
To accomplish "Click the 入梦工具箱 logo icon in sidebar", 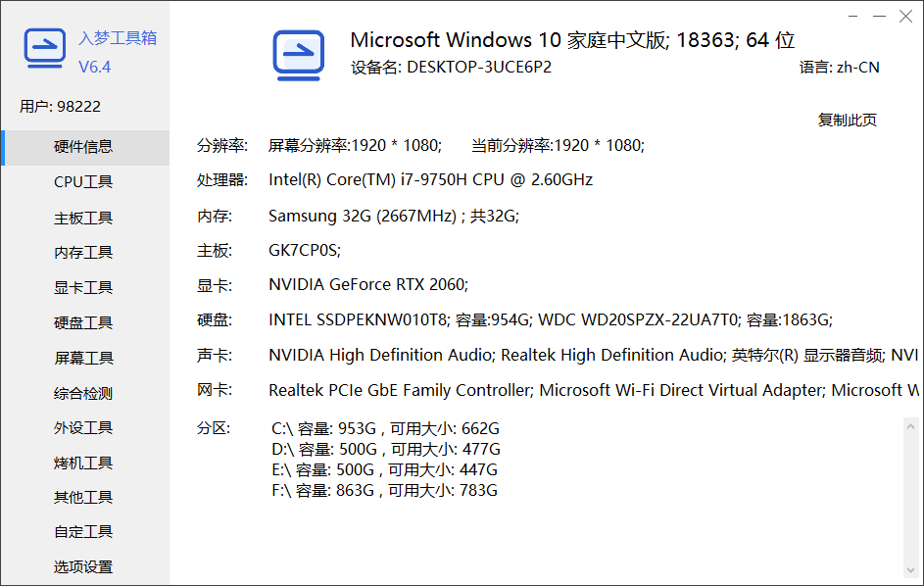I will pos(45,48).
